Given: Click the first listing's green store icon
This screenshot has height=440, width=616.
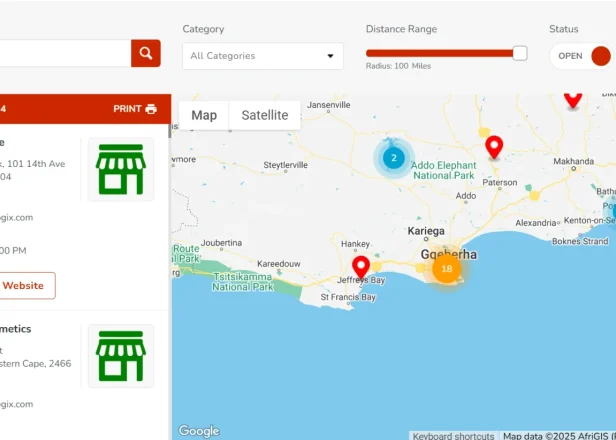Looking at the screenshot, I should pos(121,169).
